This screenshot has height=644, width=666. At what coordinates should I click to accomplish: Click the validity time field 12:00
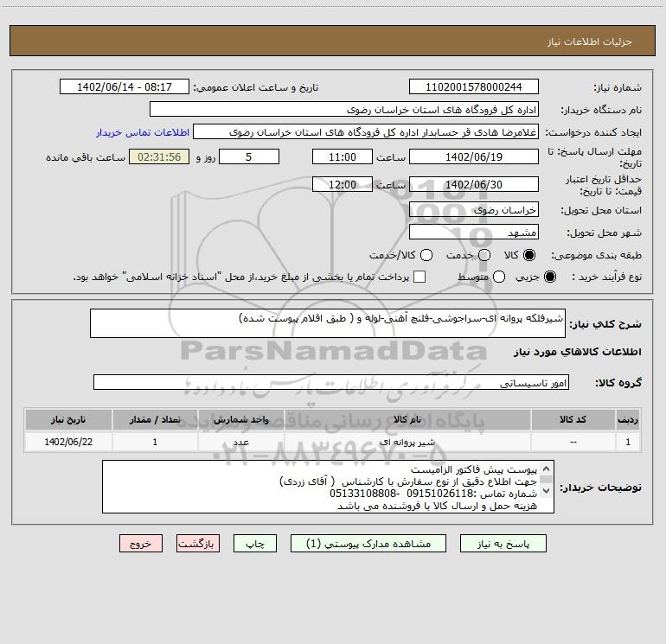pyautogui.click(x=343, y=184)
